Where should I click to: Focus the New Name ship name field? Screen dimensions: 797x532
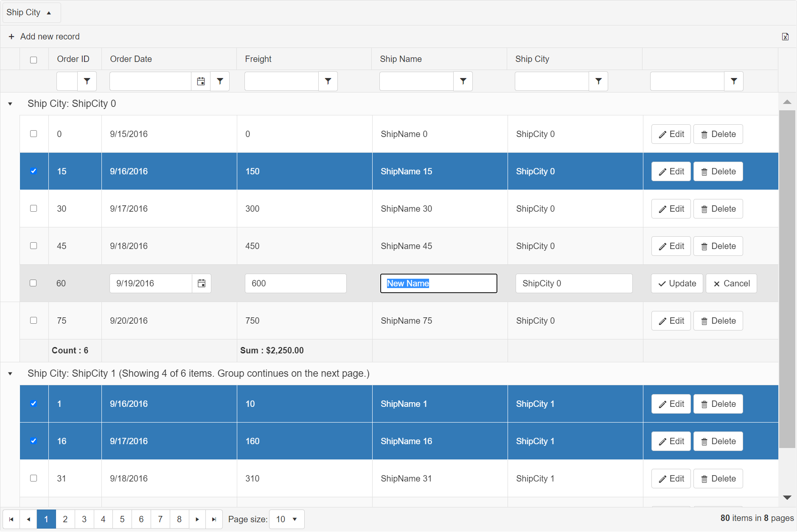(438, 283)
